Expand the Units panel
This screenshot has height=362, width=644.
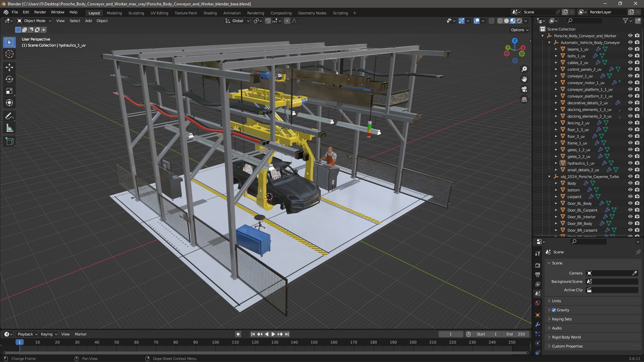(556, 301)
